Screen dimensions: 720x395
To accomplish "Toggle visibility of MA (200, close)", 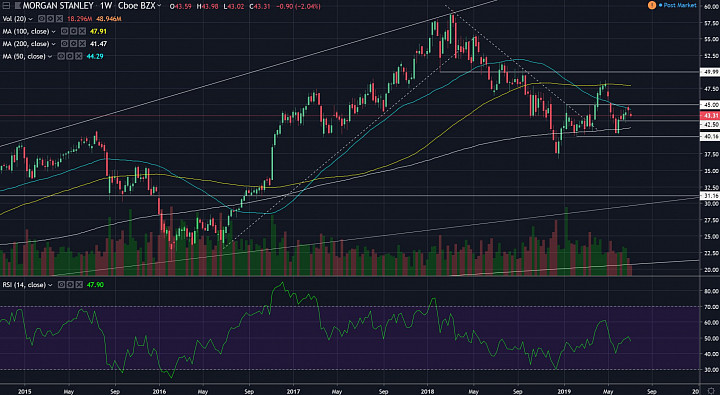I will [x=64, y=44].
